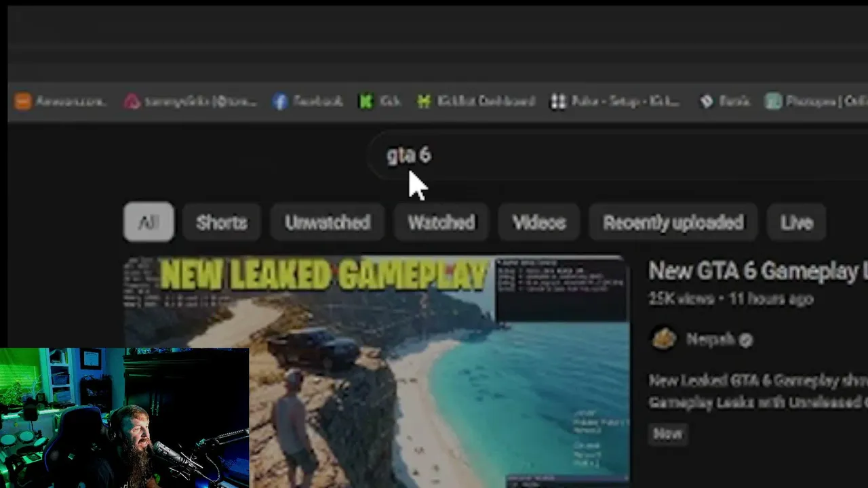This screenshot has height=488, width=868.
Task: Show only Unwatched results
Action: point(328,222)
